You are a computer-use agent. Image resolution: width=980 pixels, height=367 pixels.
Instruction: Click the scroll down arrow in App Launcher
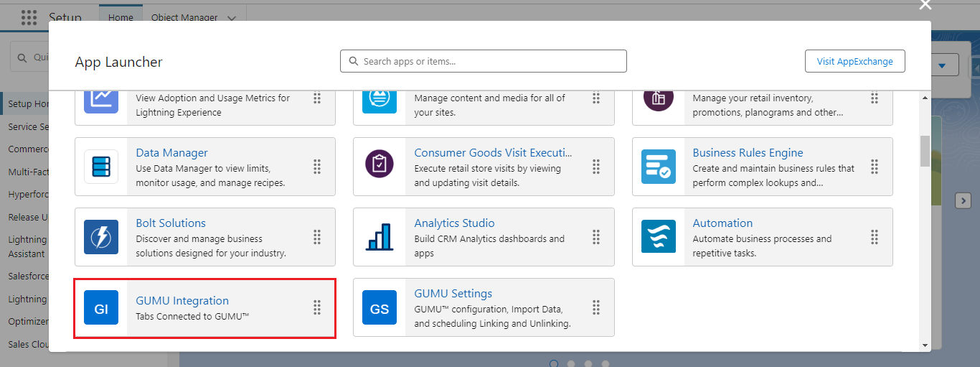925,345
